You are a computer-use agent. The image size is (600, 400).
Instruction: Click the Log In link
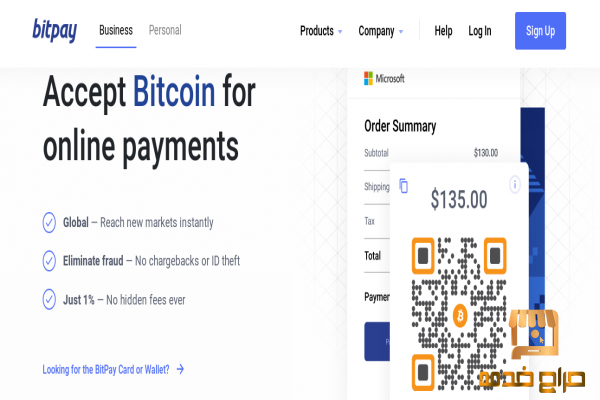[480, 31]
